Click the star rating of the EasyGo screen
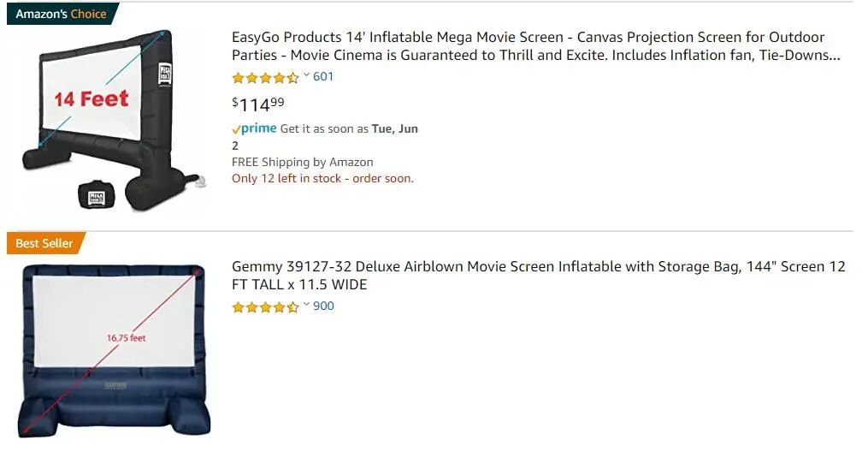Screen dimensions: 868x452 (x=265, y=78)
